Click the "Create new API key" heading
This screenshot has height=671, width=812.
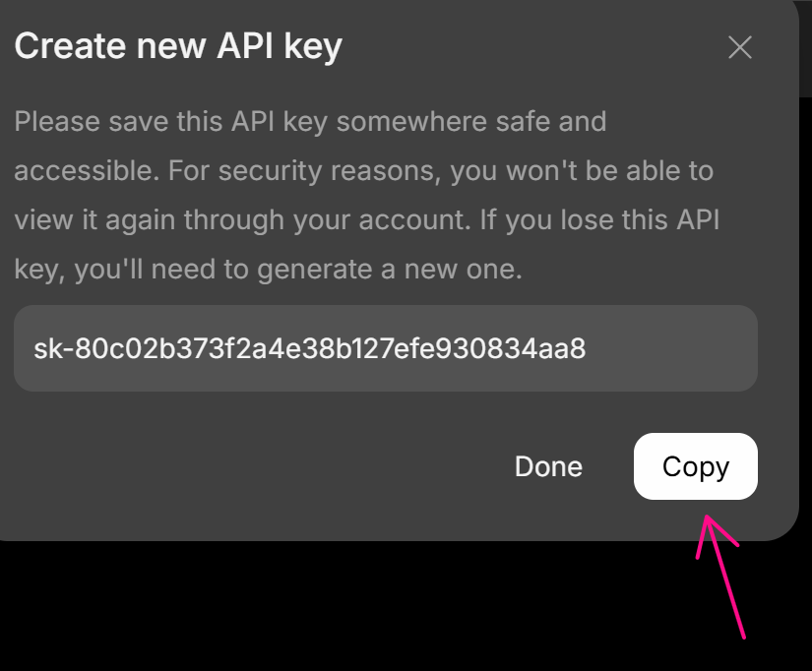[x=178, y=46]
